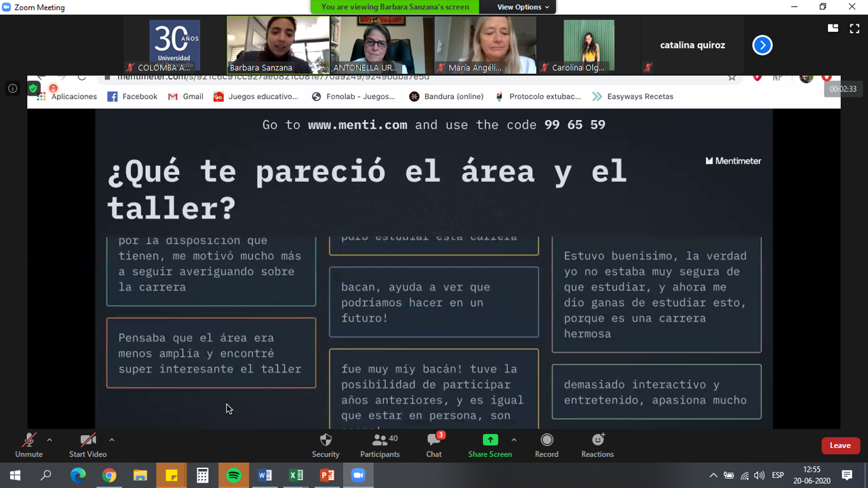868x488 pixels.
Task: Open the Gmail bookmark
Action: 185,96
